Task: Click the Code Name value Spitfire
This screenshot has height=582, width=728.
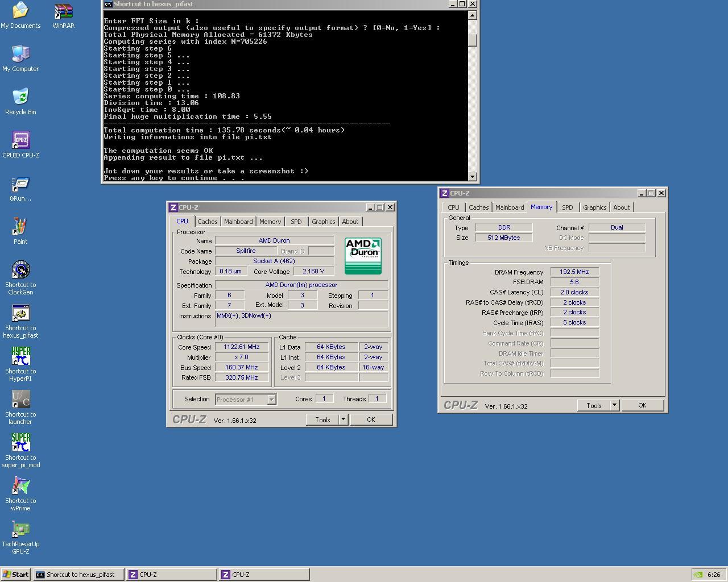Action: [x=246, y=251]
